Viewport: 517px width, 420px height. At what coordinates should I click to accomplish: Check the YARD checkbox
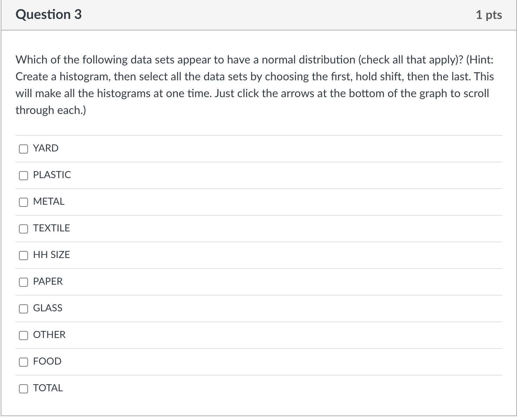point(23,149)
